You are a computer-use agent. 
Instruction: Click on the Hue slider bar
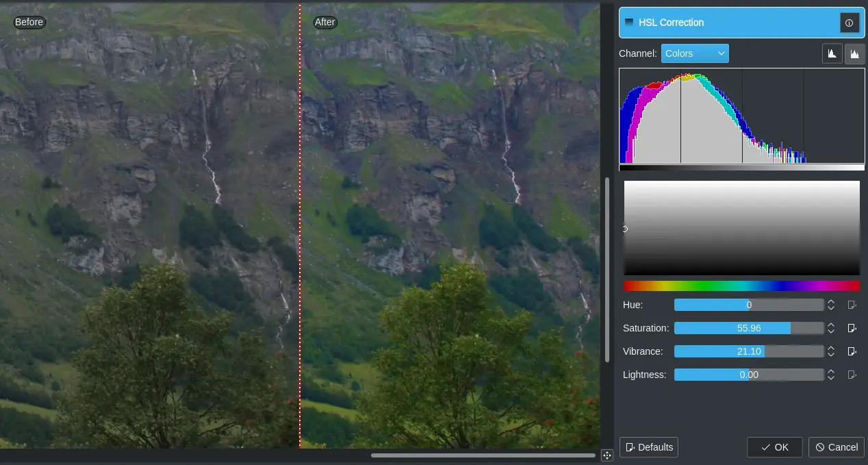pos(748,305)
